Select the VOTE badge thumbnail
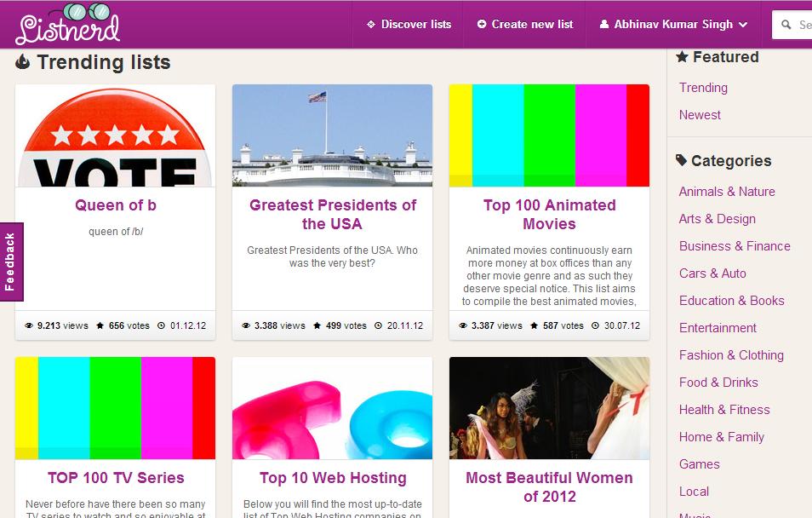Screen dimensions: 812x518 [x=116, y=135]
